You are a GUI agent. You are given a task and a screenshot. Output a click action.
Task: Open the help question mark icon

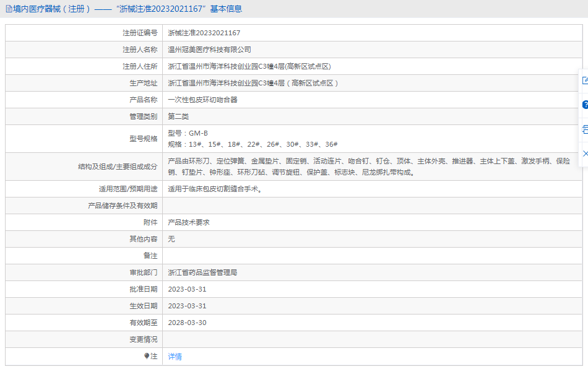(585, 105)
